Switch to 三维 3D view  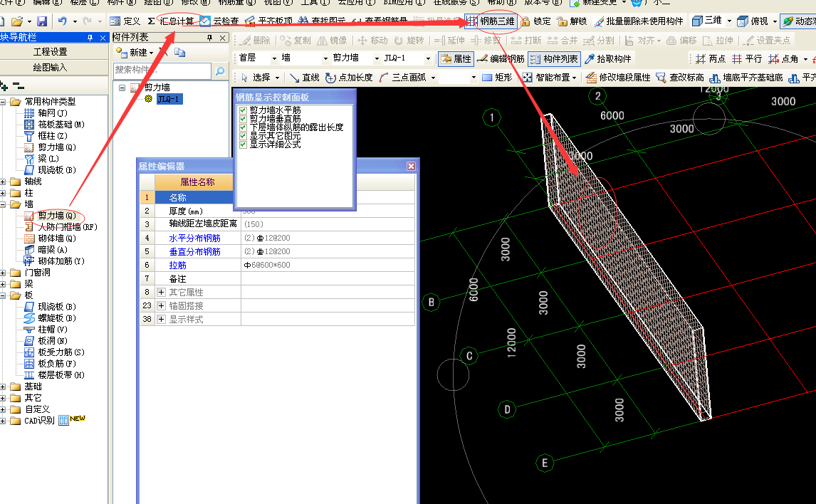[x=706, y=21]
